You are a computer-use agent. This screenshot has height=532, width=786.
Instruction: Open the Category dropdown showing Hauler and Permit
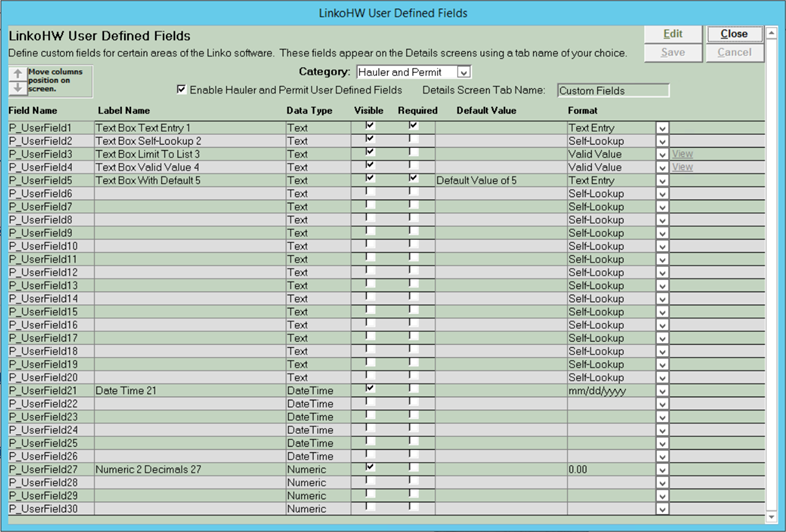464,72
